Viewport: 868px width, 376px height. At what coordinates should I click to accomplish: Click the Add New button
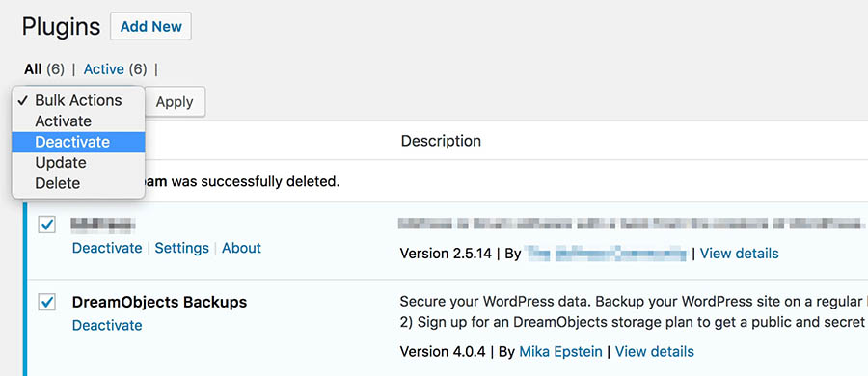click(x=151, y=26)
